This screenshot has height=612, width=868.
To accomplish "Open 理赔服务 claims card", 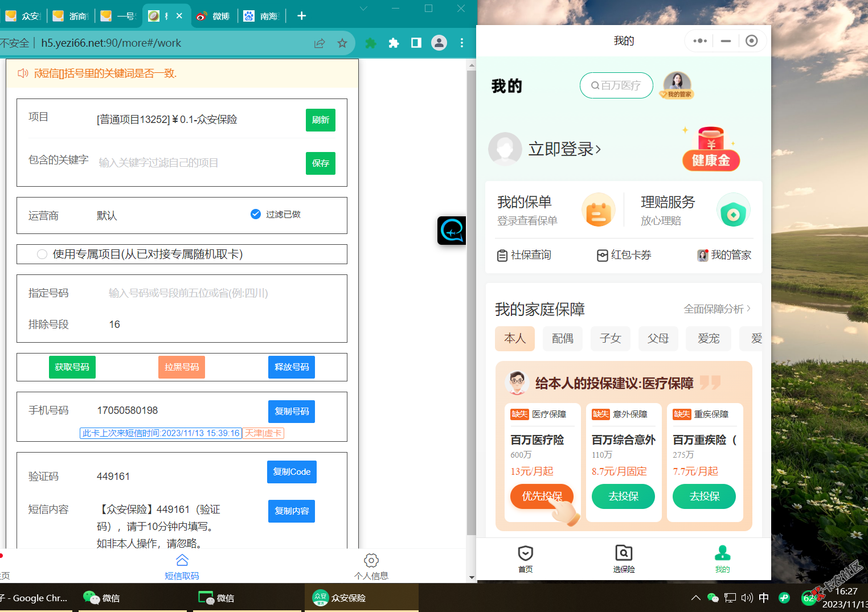I will coord(696,210).
